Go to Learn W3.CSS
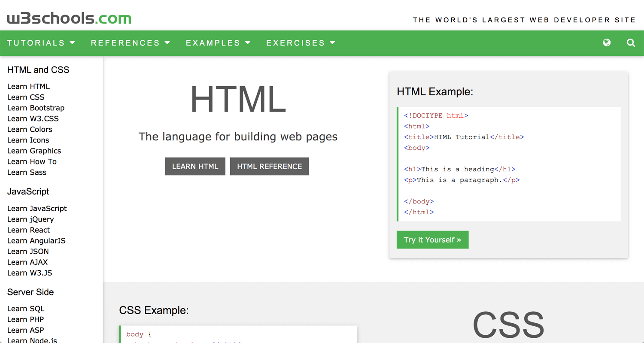Screen dimensions: 644x343 pyautogui.click(x=33, y=118)
